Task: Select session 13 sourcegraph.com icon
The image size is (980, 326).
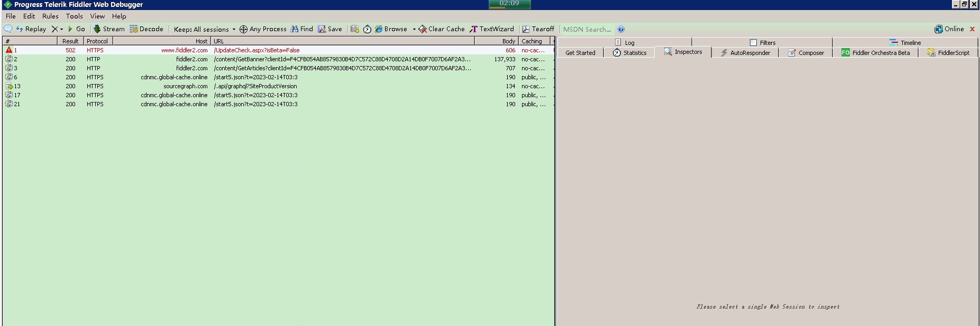Action: pyautogui.click(x=9, y=86)
